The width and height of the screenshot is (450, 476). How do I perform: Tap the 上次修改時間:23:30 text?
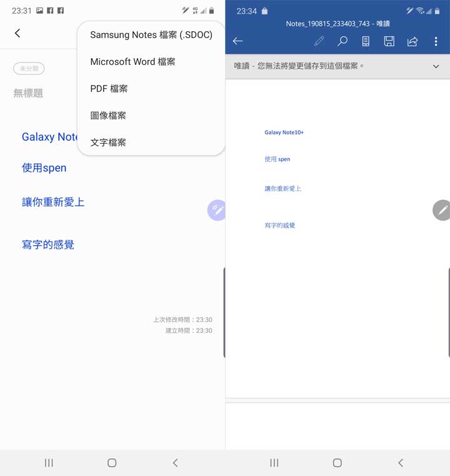(x=182, y=320)
